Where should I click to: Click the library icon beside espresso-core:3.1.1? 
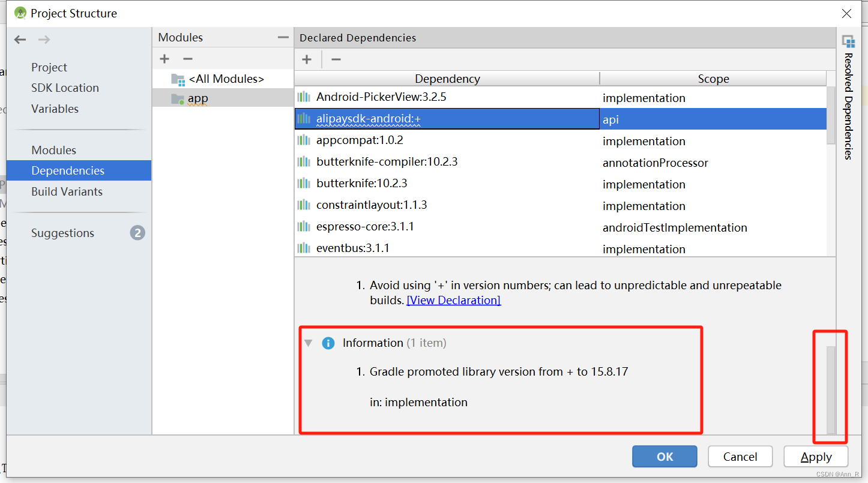304,227
